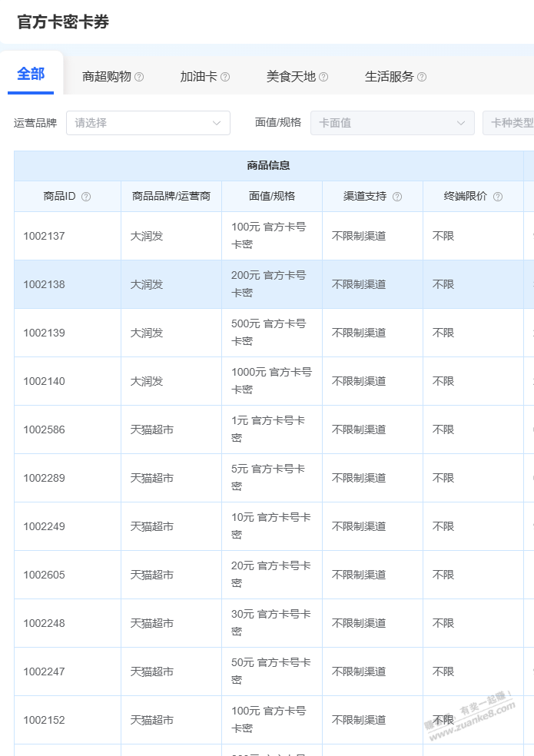Click the 官方卡密卡券 page title
Screen dimensions: 534x756
[x=63, y=22]
